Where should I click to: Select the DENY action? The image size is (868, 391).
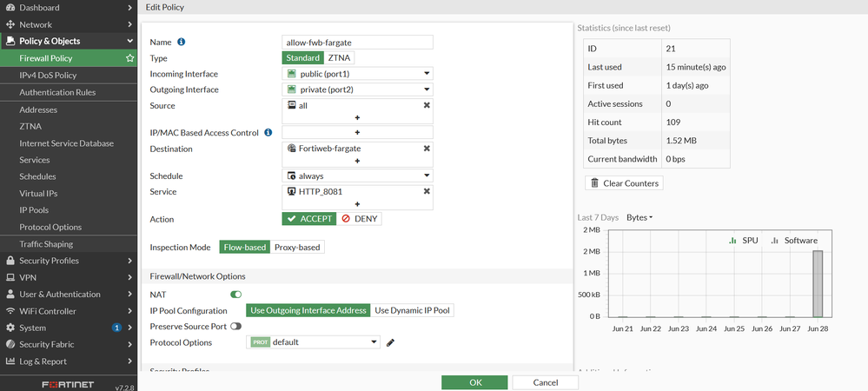(x=359, y=219)
